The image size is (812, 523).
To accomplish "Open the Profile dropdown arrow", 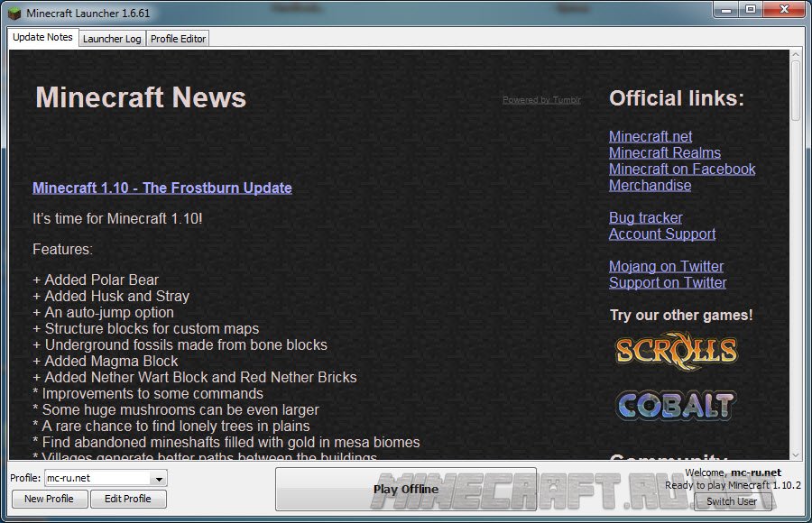I will [x=159, y=479].
